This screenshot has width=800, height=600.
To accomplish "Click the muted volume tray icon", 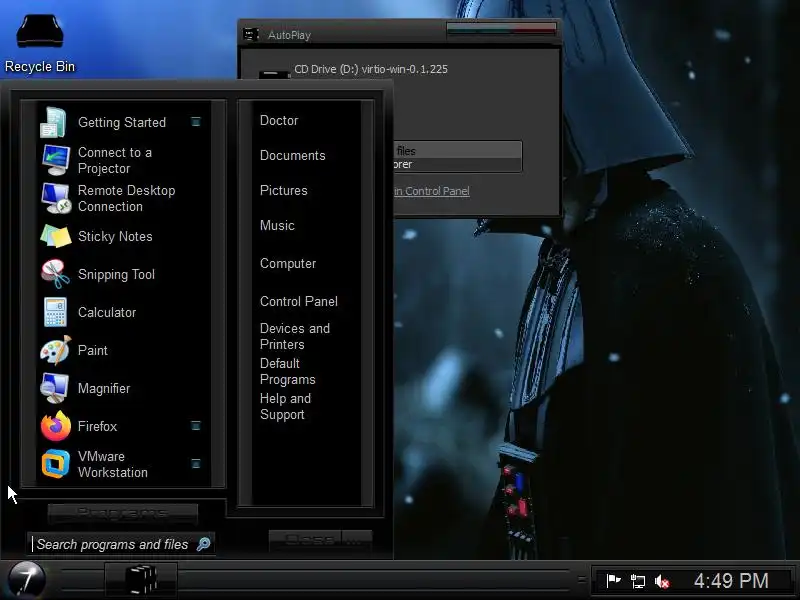I will point(662,581).
